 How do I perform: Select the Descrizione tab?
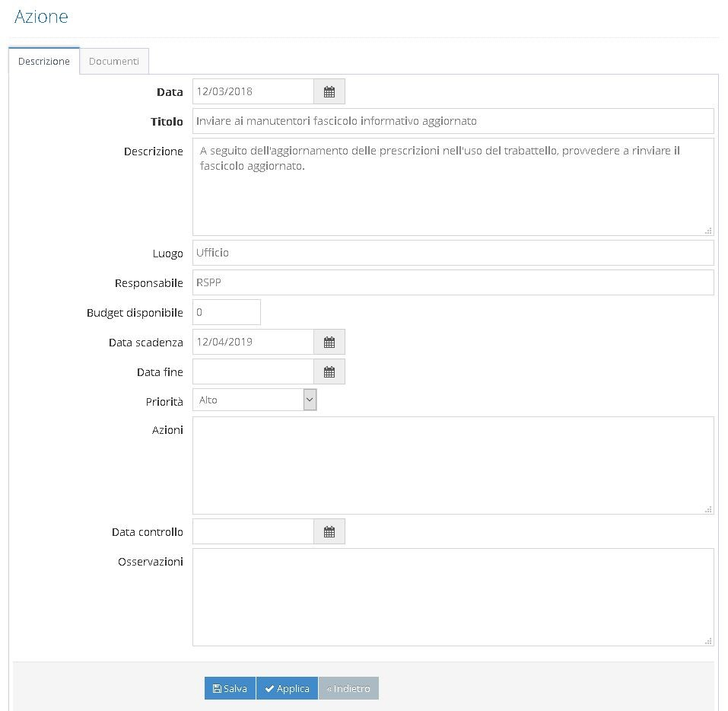click(44, 62)
